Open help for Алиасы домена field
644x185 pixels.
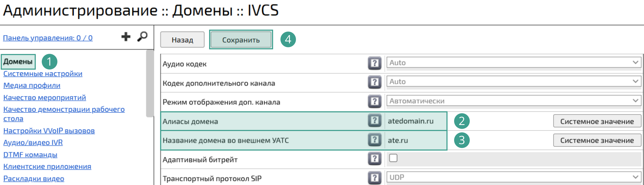(x=374, y=121)
